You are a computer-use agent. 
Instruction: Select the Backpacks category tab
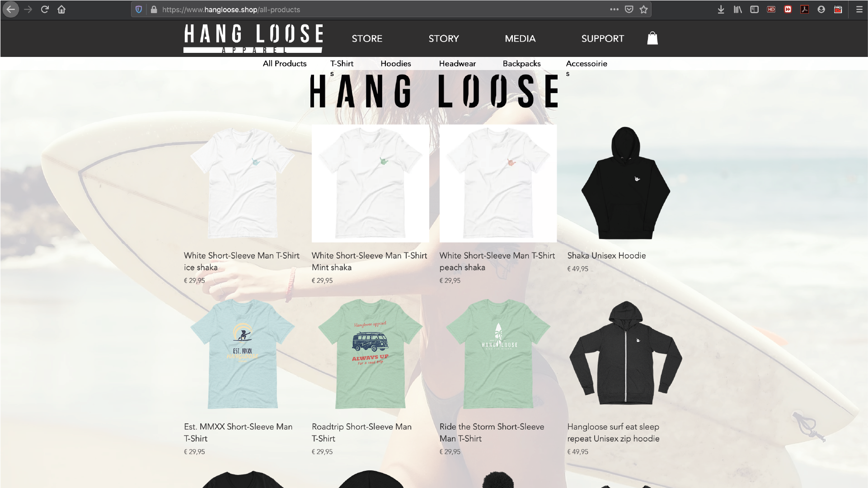(x=521, y=64)
